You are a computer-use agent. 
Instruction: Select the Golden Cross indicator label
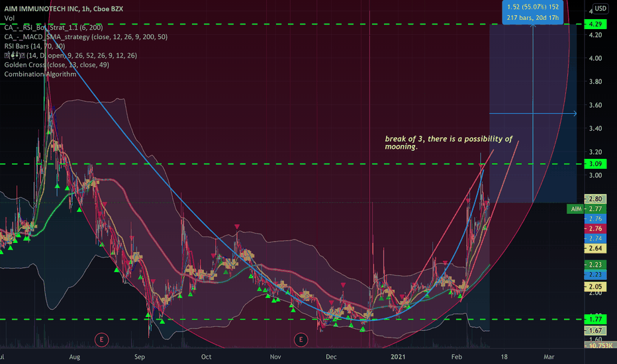coord(57,65)
